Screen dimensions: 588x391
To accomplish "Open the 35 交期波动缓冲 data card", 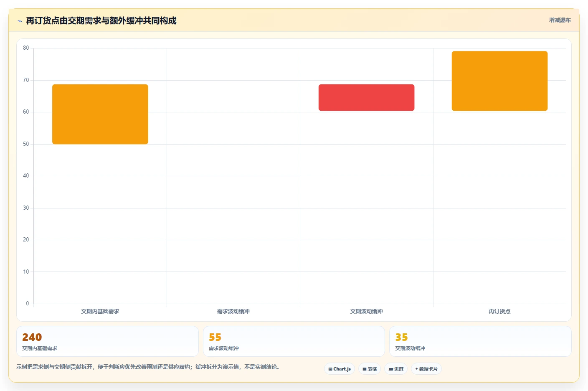I will 480,341.
